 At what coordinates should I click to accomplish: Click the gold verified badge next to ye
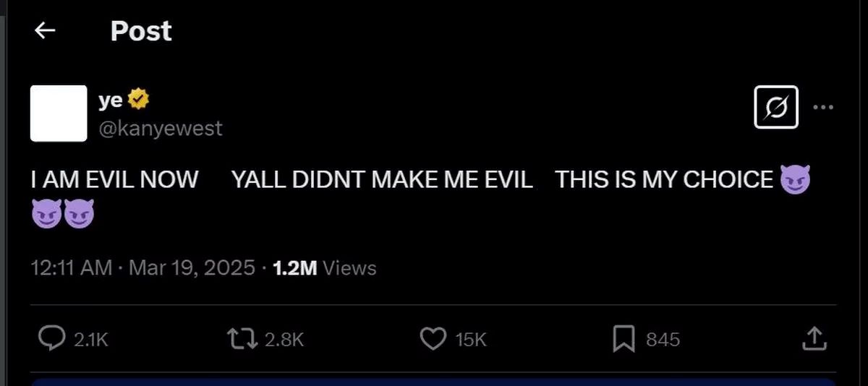(138, 100)
